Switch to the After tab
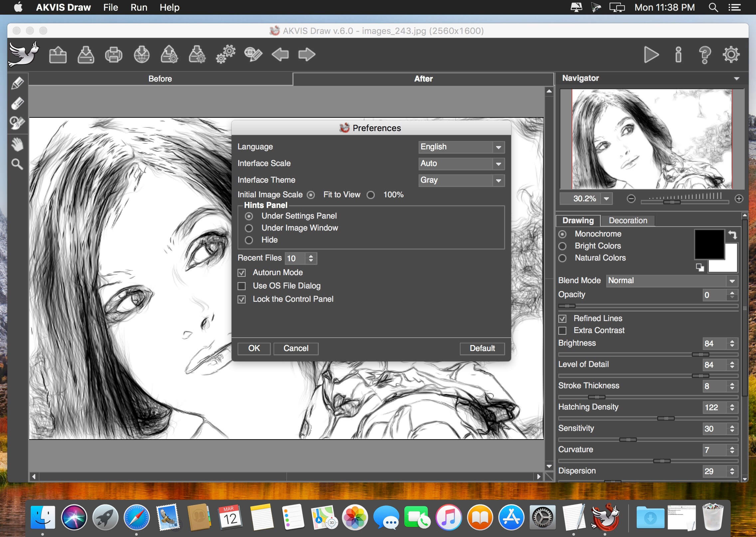 pos(423,79)
